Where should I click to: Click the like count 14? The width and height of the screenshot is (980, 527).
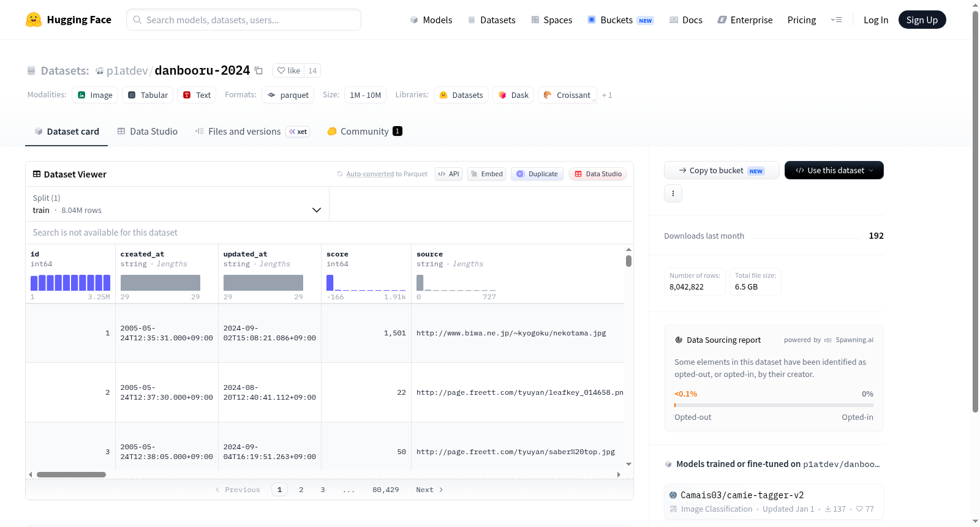(x=312, y=70)
